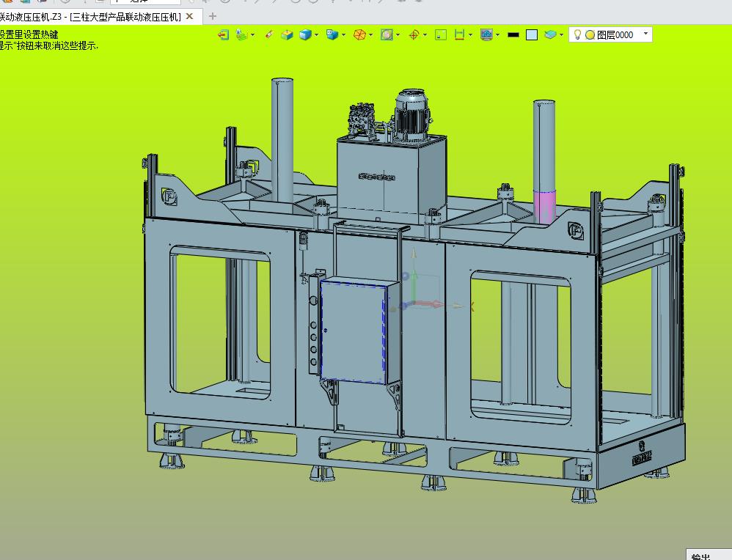Click the eraser-like icon in view toolbar
732x560 pixels.
point(268,34)
